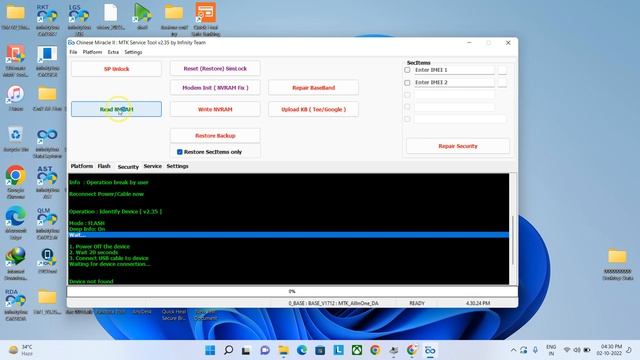This screenshot has width=640, height=360.
Task: Open the RDA Infinity shortcut on desktop
Action: point(16,304)
